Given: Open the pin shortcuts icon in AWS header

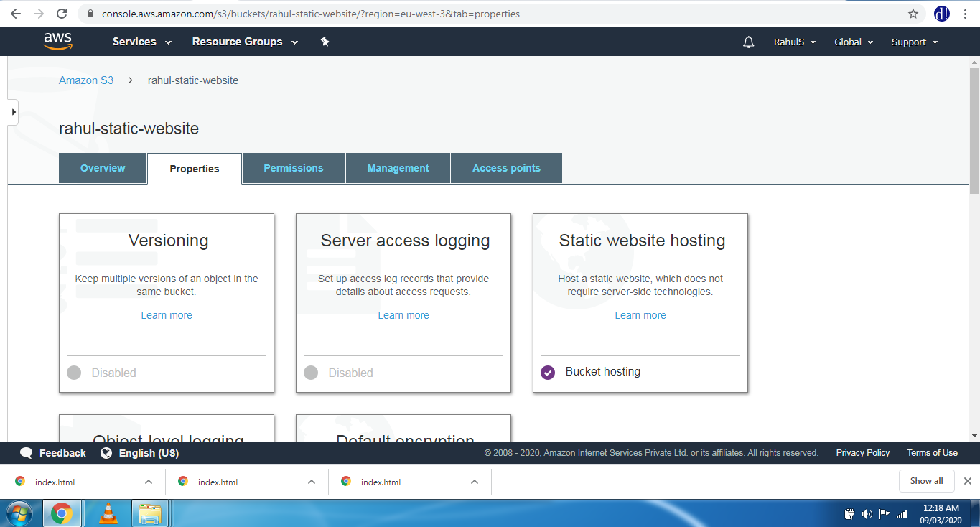Looking at the screenshot, I should pyautogui.click(x=325, y=42).
